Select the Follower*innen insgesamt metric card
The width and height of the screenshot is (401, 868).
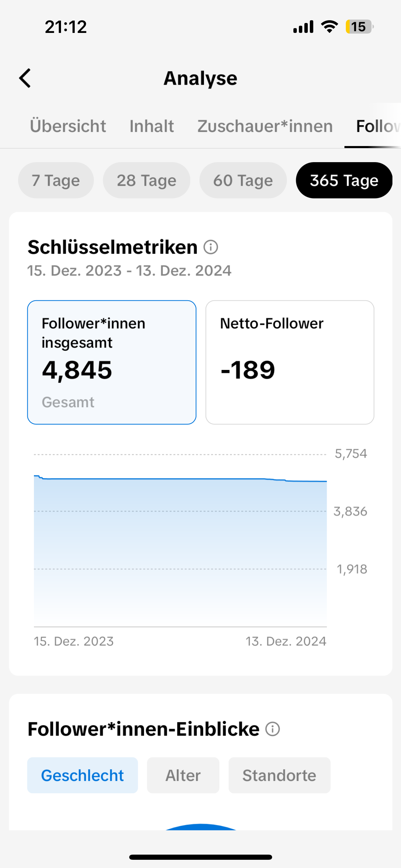click(112, 362)
